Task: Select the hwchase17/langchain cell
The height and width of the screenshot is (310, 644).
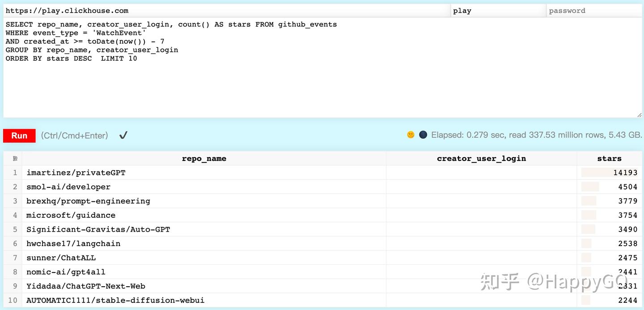Action: click(204, 243)
